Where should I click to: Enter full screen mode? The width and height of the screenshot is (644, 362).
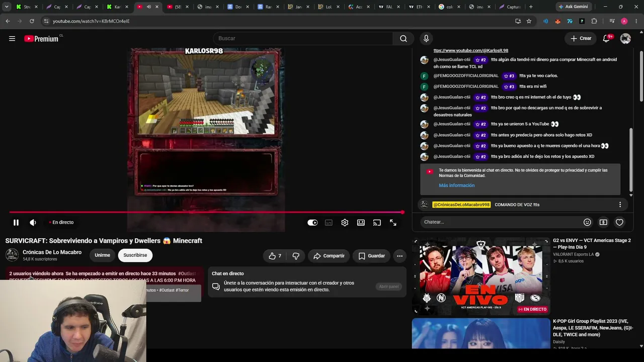coord(393,222)
